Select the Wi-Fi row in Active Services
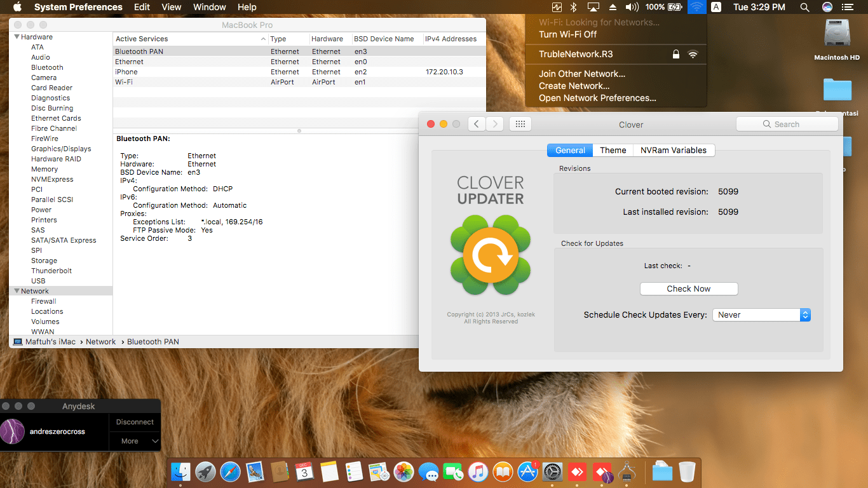Screen dimensions: 868x488 click(299, 82)
